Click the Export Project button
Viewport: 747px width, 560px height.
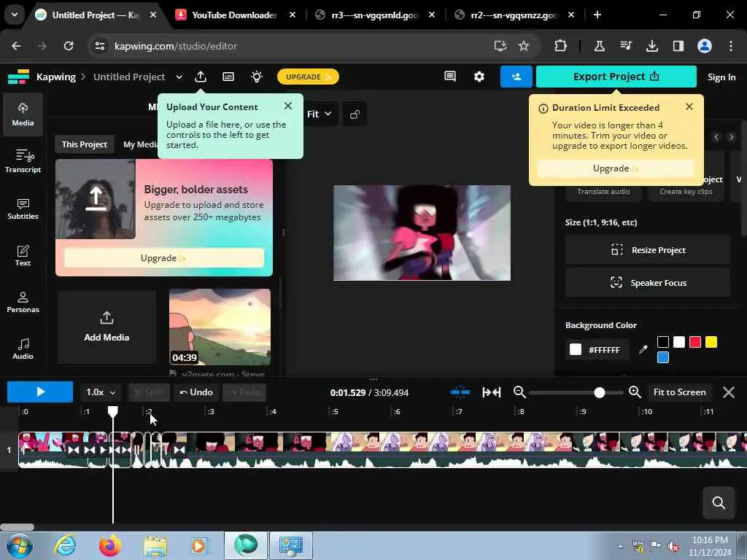(x=616, y=77)
